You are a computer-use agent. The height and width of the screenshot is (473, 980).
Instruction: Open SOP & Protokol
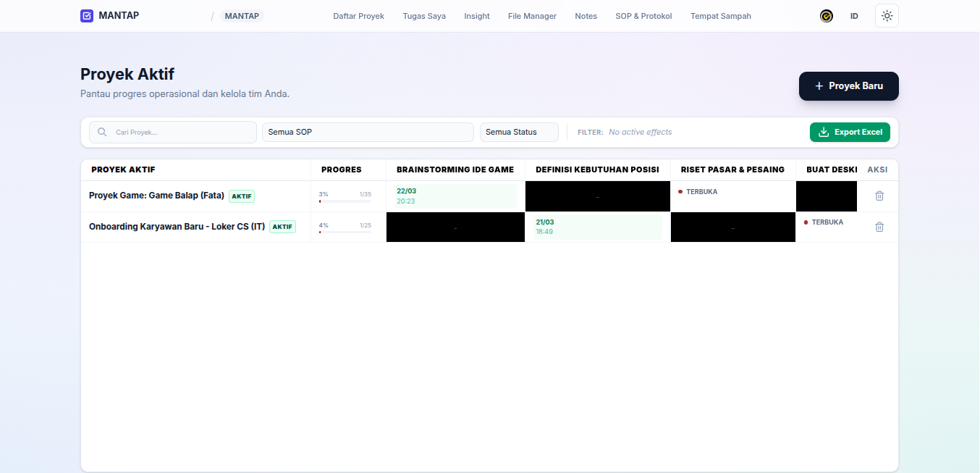[x=643, y=16]
